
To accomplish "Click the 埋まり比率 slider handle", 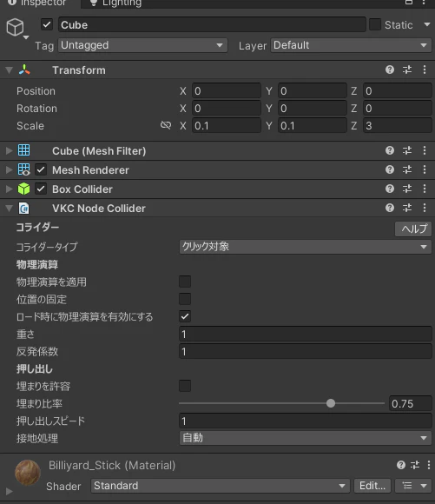I will 331,403.
